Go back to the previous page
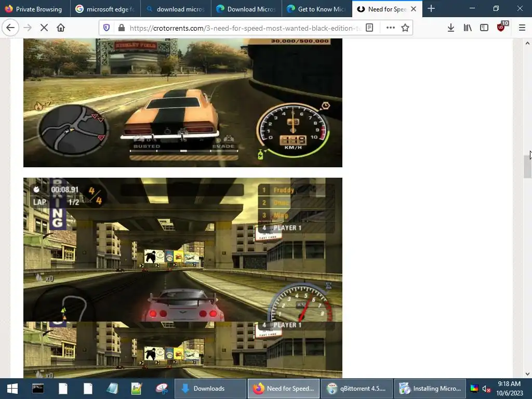Image resolution: width=532 pixels, height=399 pixels. (10, 28)
